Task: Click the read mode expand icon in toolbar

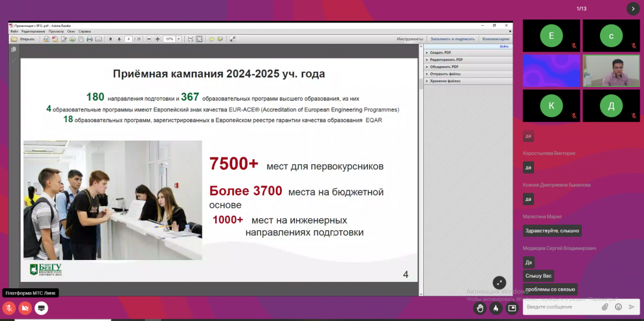Action: tap(233, 39)
